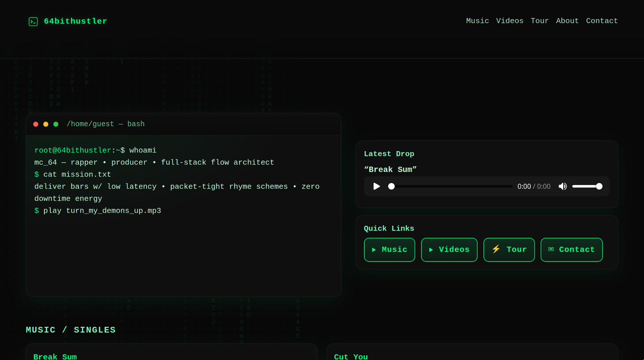
Task: Open the Break Sum single card
Action: pos(55,356)
